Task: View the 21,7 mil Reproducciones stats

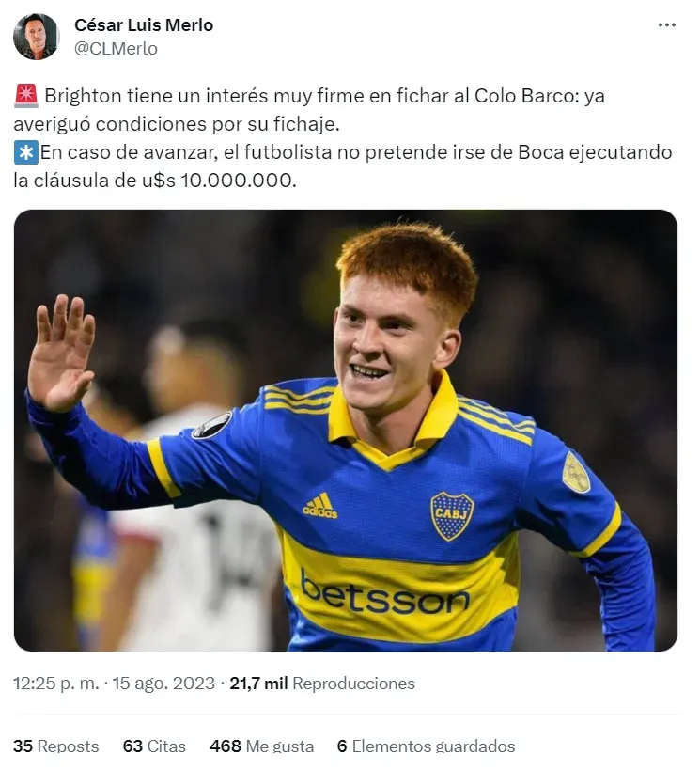Action: point(322,684)
